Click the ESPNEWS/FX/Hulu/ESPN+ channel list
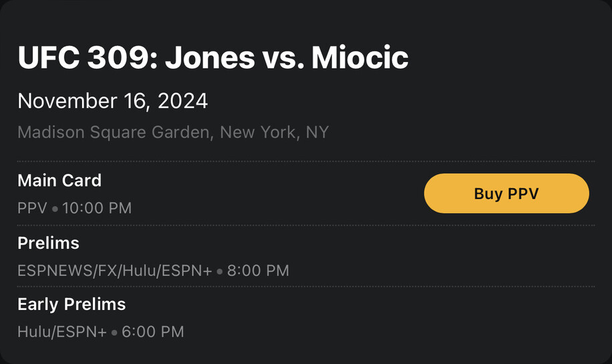The image size is (612, 364). click(x=115, y=270)
